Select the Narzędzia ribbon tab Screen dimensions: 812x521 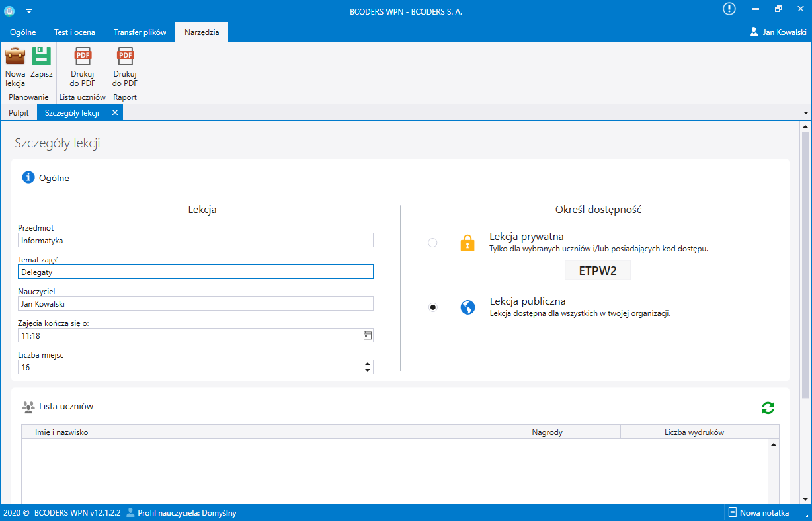pos(202,32)
